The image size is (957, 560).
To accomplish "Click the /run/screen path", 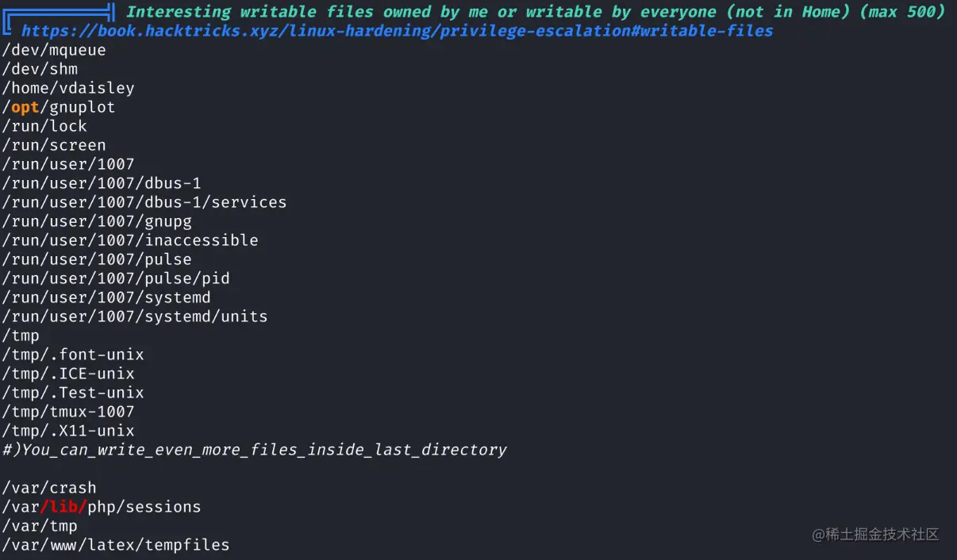I will pos(54,145).
